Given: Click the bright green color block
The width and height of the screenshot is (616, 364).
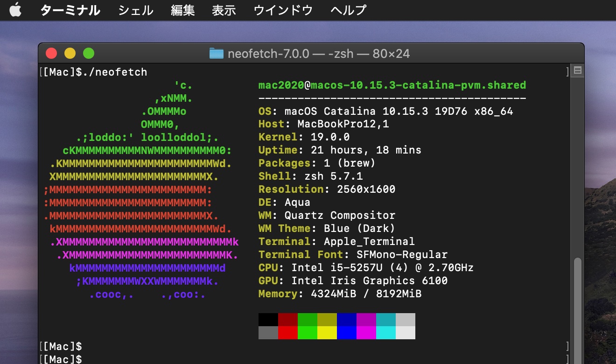Looking at the screenshot, I should [308, 333].
